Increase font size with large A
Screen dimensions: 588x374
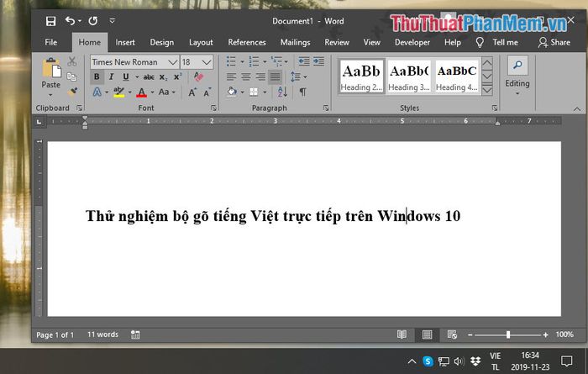tap(192, 92)
